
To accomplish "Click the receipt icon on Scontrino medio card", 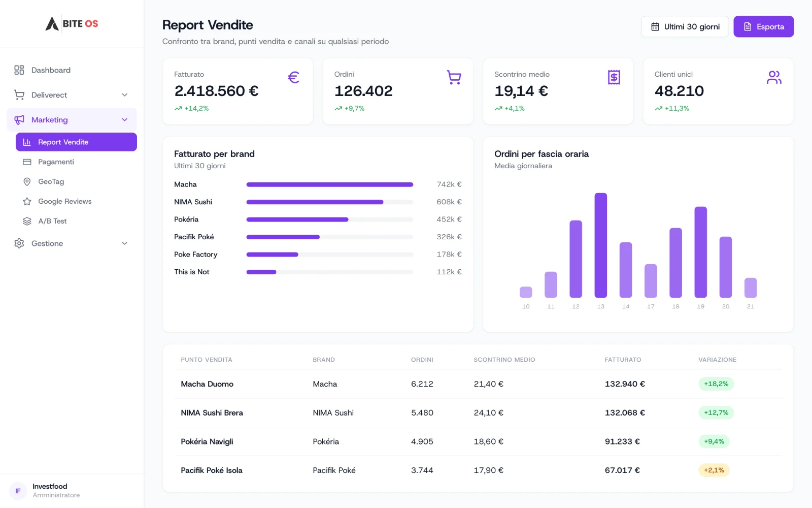I will point(614,77).
